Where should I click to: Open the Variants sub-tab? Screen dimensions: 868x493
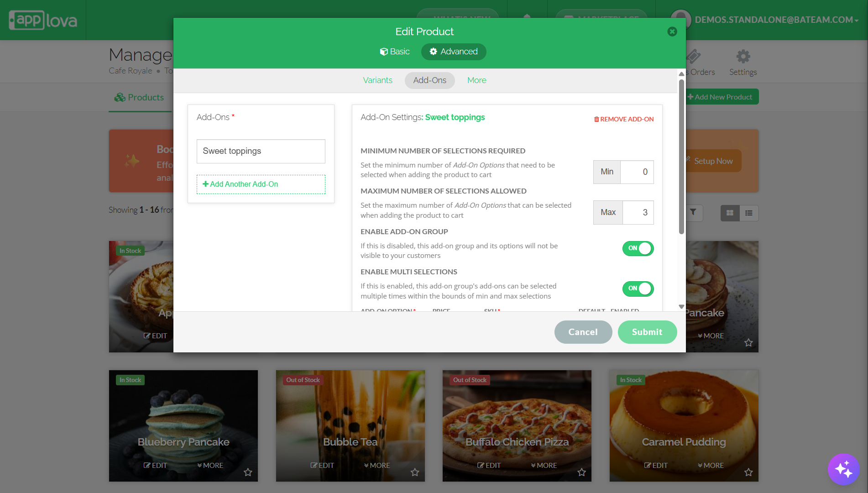[x=377, y=80]
